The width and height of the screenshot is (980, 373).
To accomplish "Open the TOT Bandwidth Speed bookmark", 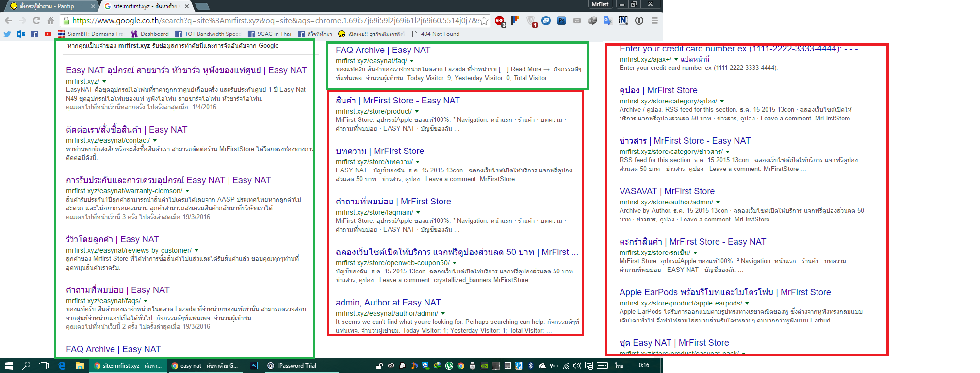I will [208, 34].
